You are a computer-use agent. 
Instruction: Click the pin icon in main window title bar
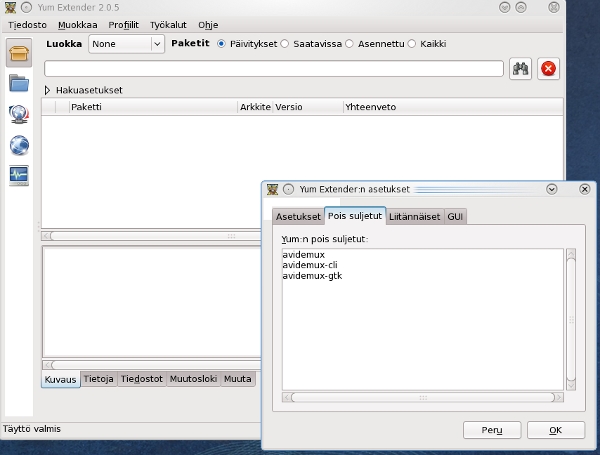click(x=26, y=7)
